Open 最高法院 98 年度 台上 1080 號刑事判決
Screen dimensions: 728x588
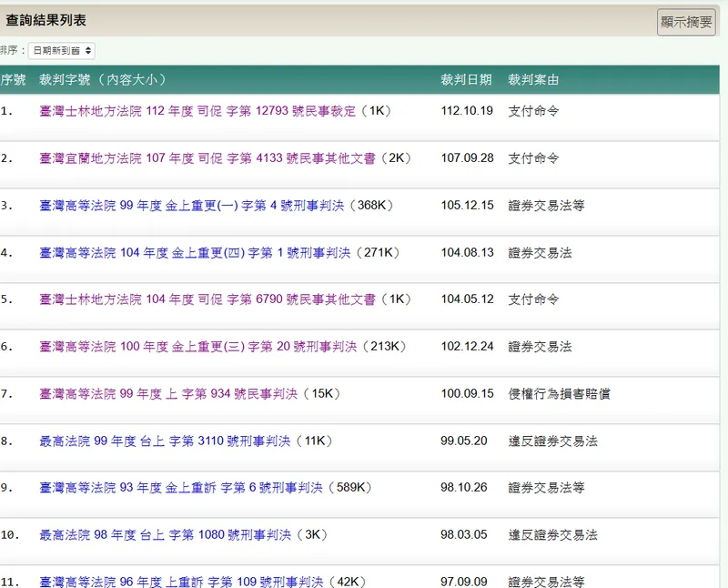(x=162, y=535)
